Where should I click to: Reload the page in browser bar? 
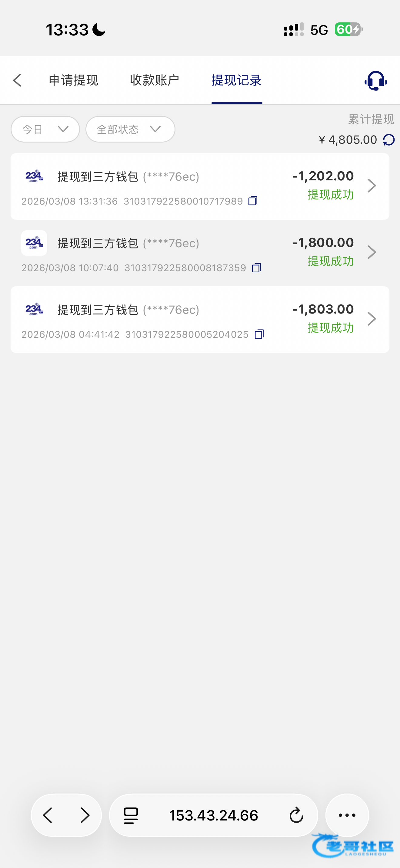[x=296, y=815]
